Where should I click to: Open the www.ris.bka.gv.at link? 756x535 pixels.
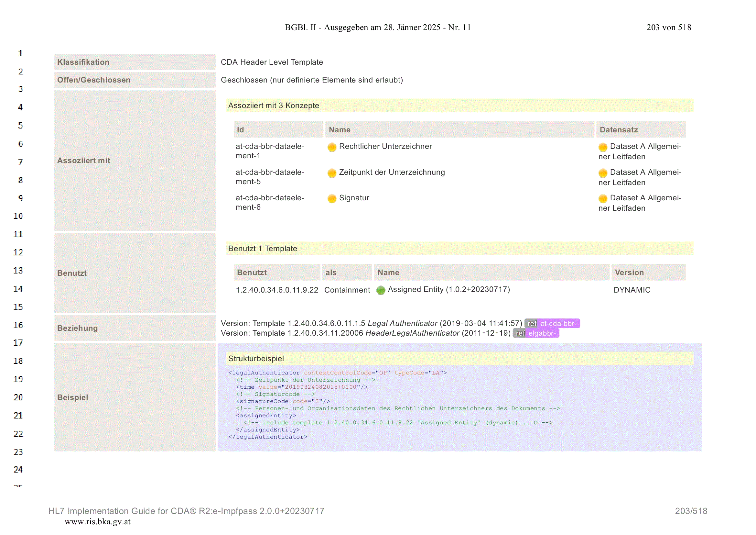tap(97, 522)
